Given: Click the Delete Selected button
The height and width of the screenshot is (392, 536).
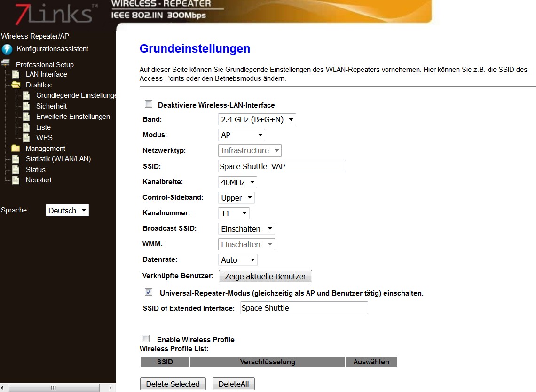Looking at the screenshot, I should click(173, 384).
